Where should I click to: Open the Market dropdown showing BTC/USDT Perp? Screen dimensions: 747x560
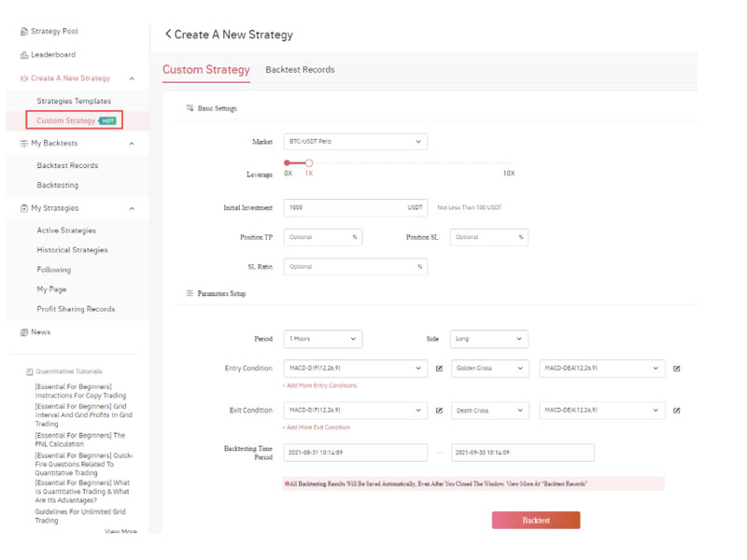(x=356, y=142)
